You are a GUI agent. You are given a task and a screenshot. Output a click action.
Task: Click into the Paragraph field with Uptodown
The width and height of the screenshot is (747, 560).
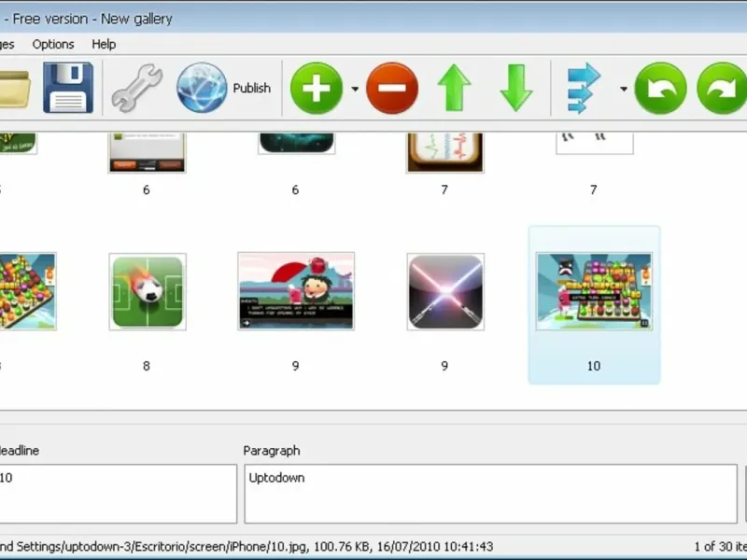click(491, 494)
